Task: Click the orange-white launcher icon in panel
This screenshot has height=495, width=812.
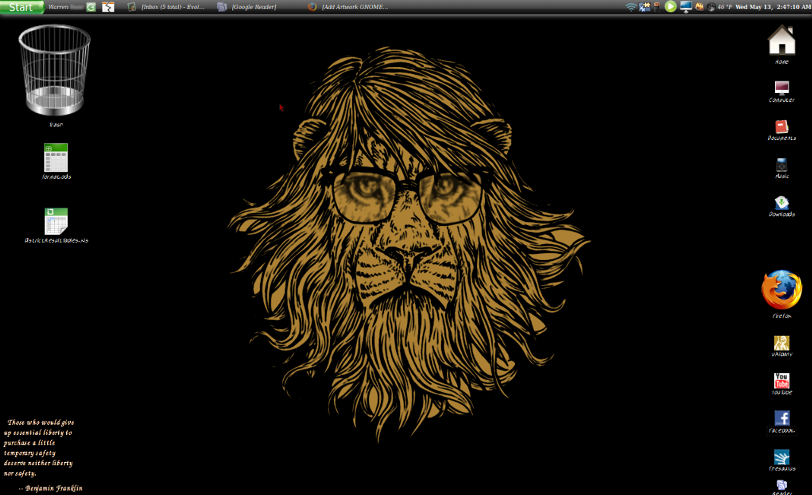Action: (108, 7)
